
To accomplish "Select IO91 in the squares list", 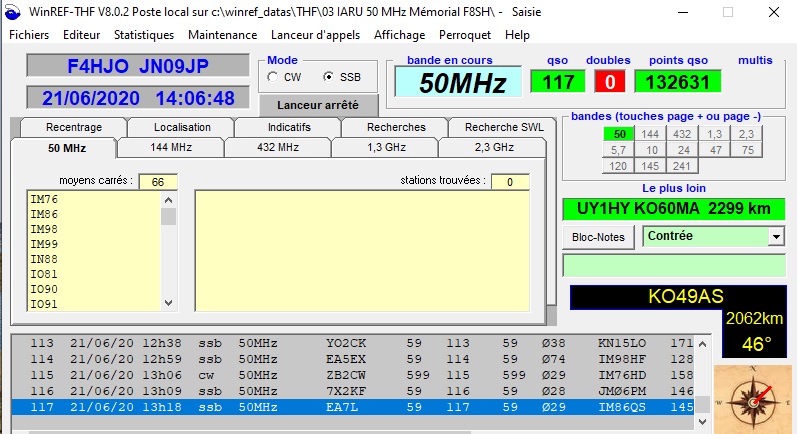I will coord(94,304).
